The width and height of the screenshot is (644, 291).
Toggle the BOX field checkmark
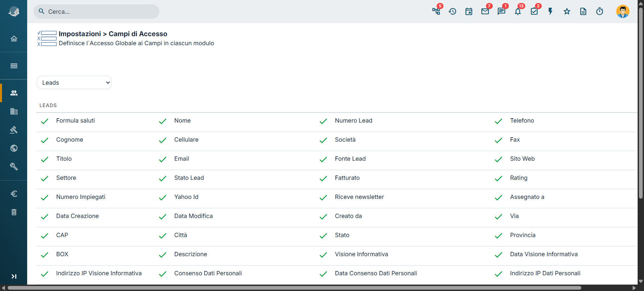(45, 255)
